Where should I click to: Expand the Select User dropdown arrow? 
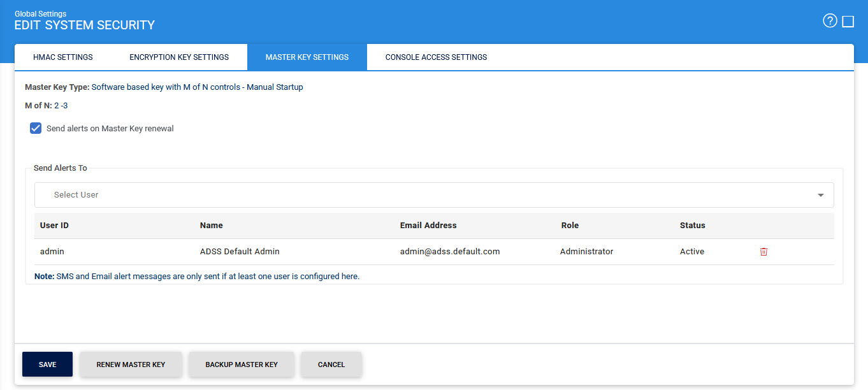(820, 195)
